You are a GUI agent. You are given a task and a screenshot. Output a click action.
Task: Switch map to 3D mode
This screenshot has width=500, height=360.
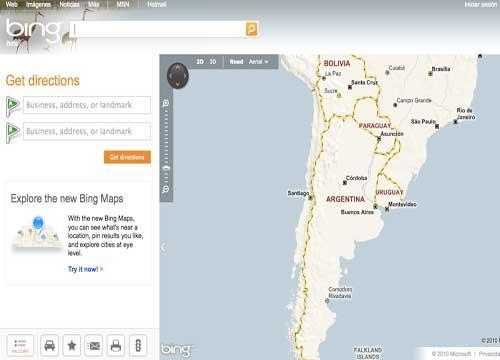pyautogui.click(x=213, y=62)
